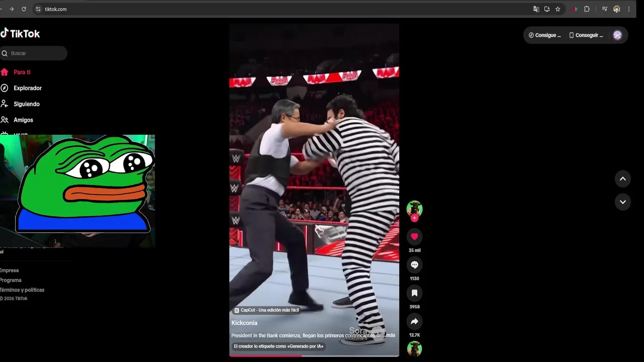Open the Empresa footer link
The width and height of the screenshot is (644, 362).
pyautogui.click(x=9, y=270)
